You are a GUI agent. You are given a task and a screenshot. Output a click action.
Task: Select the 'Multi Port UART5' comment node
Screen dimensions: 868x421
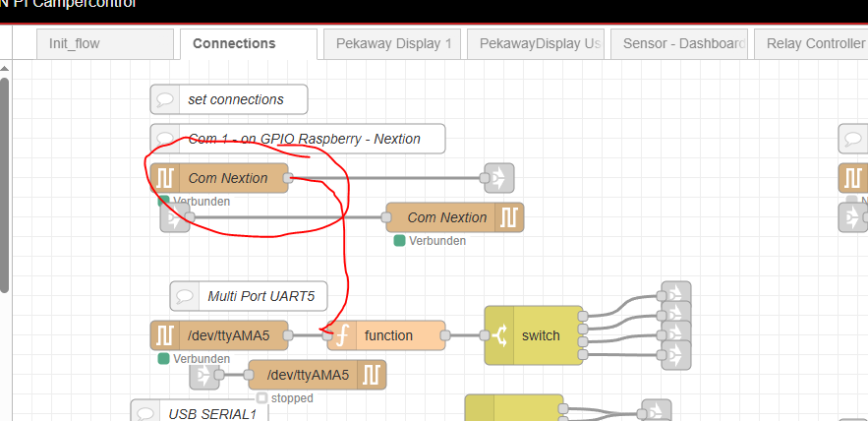[249, 296]
